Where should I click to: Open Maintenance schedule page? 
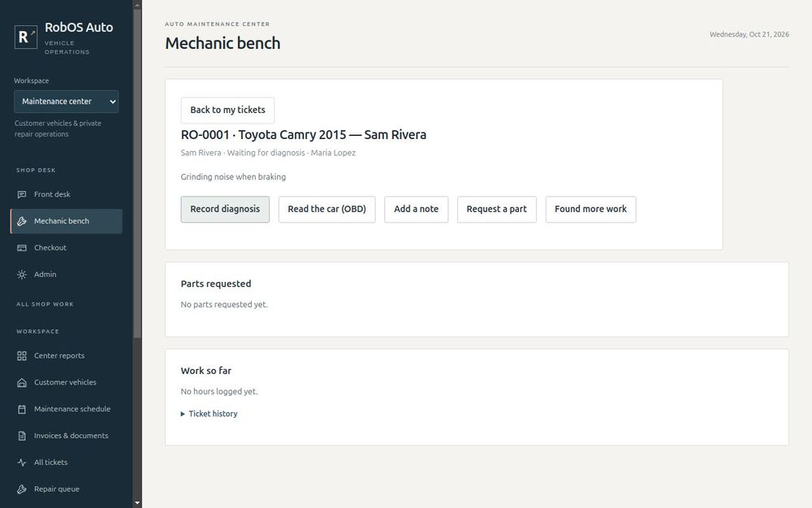67,409
